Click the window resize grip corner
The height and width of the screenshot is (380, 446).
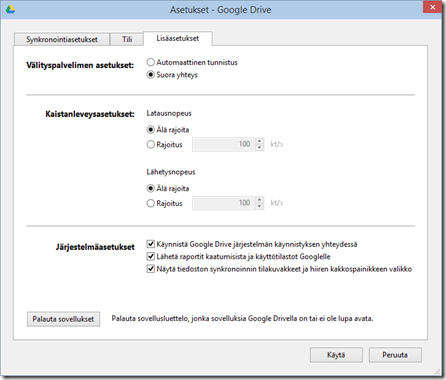[437, 372]
